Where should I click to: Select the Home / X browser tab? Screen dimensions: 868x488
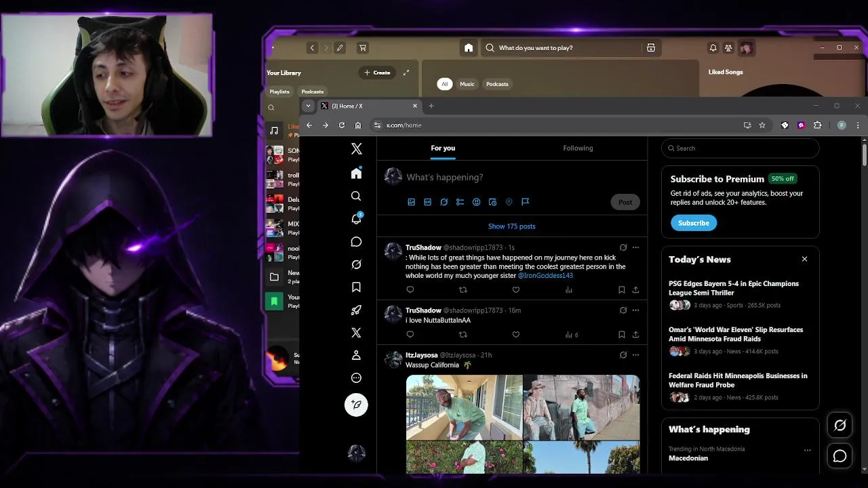370,106
